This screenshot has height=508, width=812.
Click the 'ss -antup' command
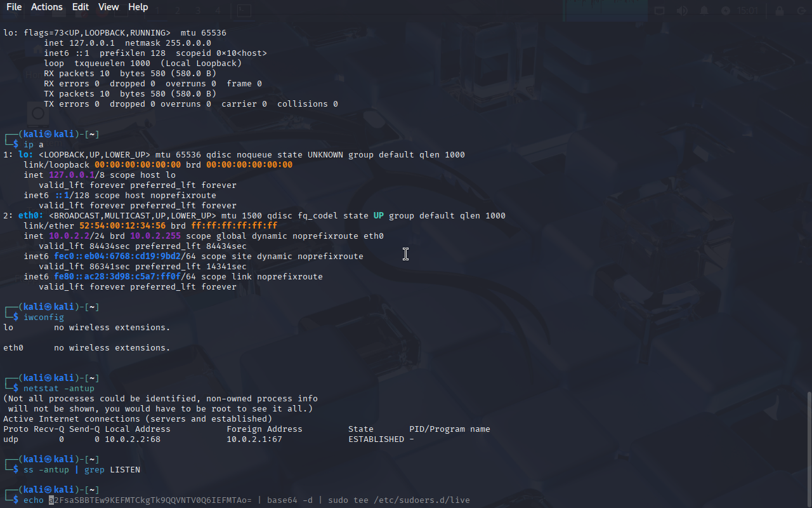point(46,470)
